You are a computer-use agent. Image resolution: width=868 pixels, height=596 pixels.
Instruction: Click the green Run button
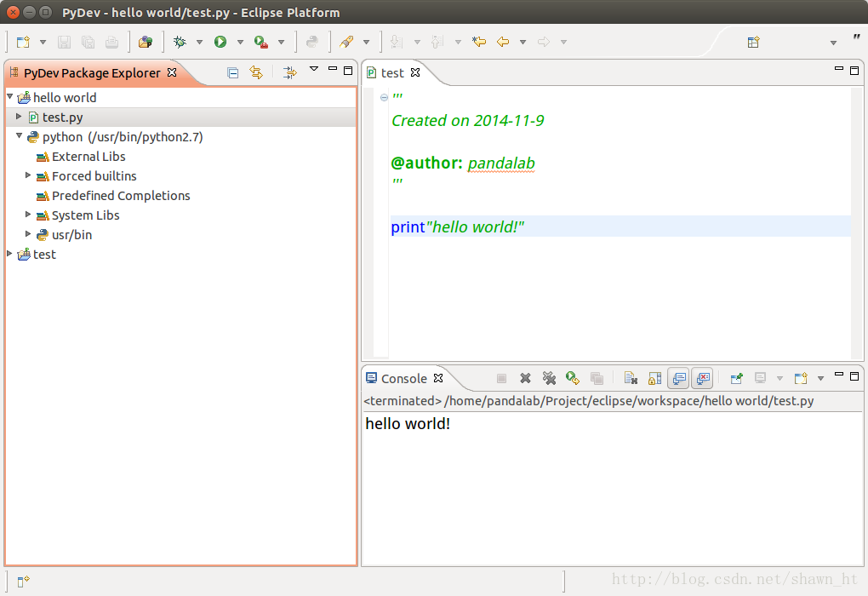[220, 42]
